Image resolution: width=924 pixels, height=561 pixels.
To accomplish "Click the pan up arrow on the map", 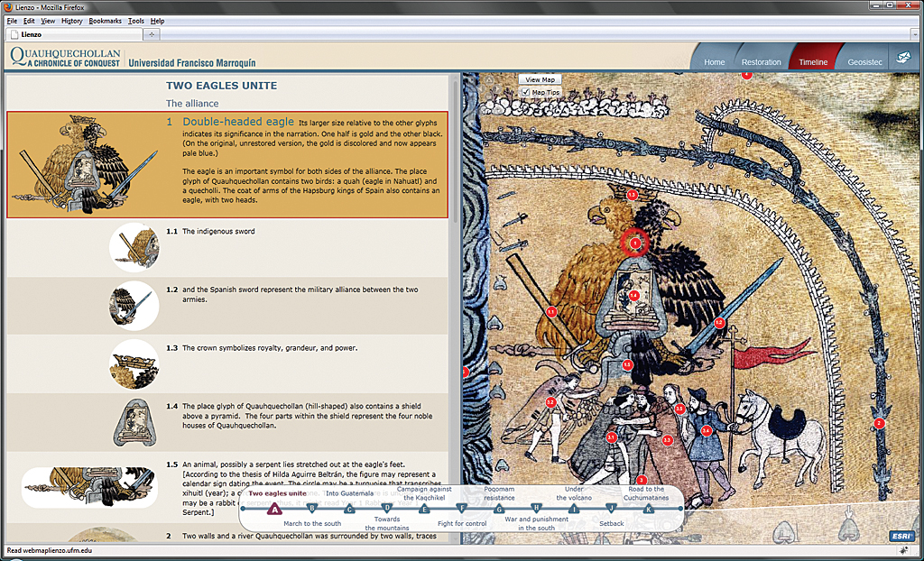I will click(488, 79).
